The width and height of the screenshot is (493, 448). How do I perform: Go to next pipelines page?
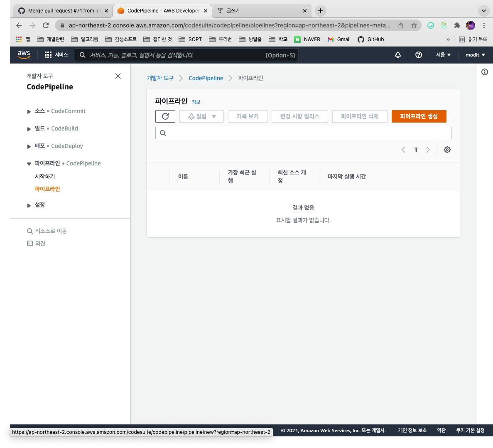(x=428, y=150)
